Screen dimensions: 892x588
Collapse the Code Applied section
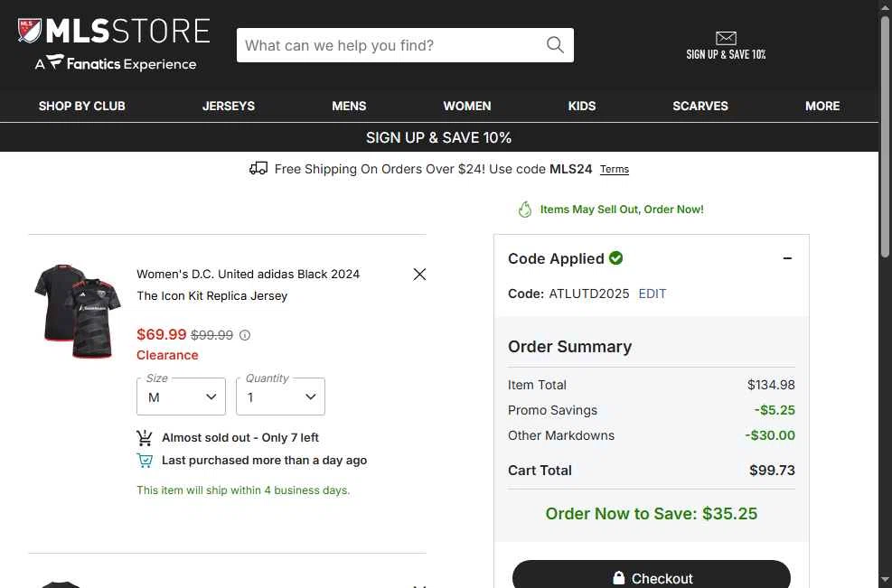pos(787,258)
